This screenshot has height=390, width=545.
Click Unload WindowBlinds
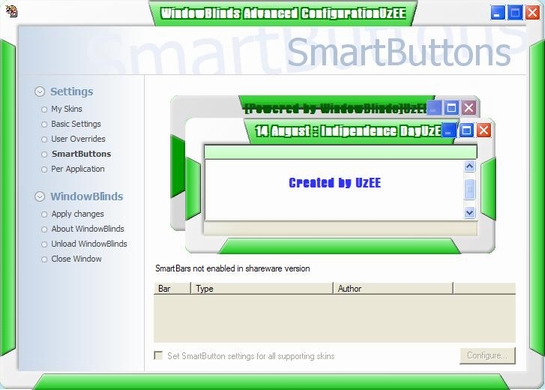pos(89,244)
